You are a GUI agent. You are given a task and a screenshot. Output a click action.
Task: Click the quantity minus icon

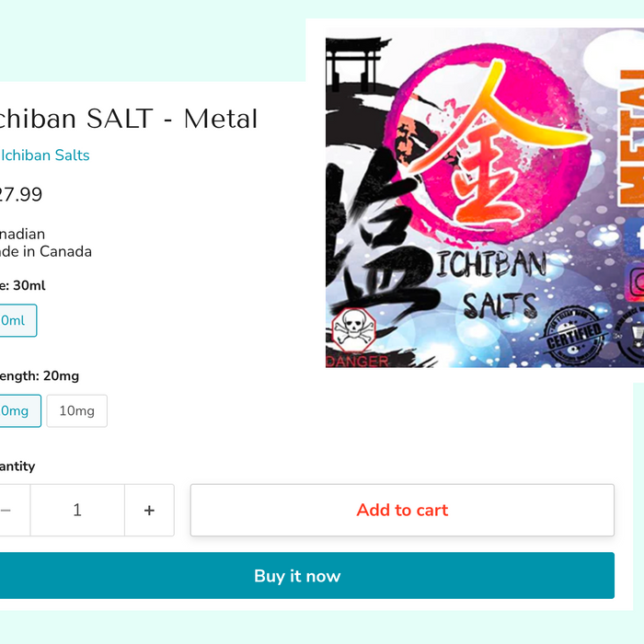(x=7, y=511)
